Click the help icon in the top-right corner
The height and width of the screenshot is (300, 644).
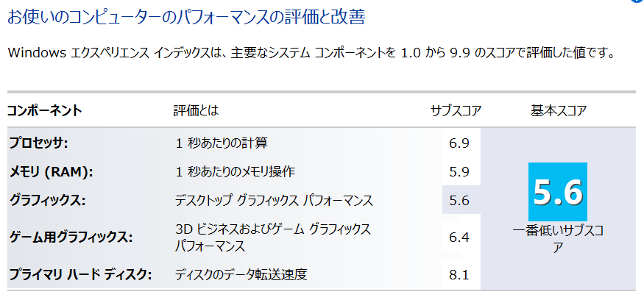click(x=639, y=2)
